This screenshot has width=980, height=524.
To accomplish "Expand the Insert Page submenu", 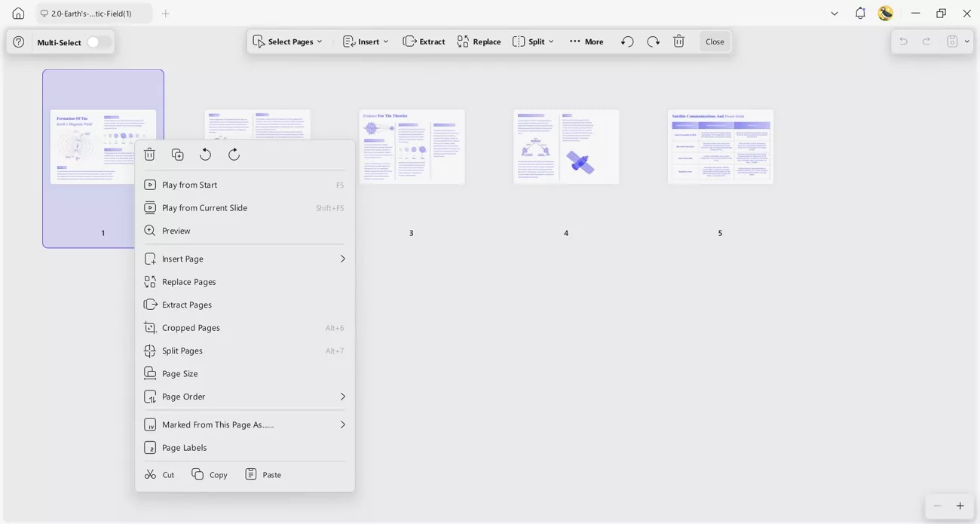I will 341,259.
